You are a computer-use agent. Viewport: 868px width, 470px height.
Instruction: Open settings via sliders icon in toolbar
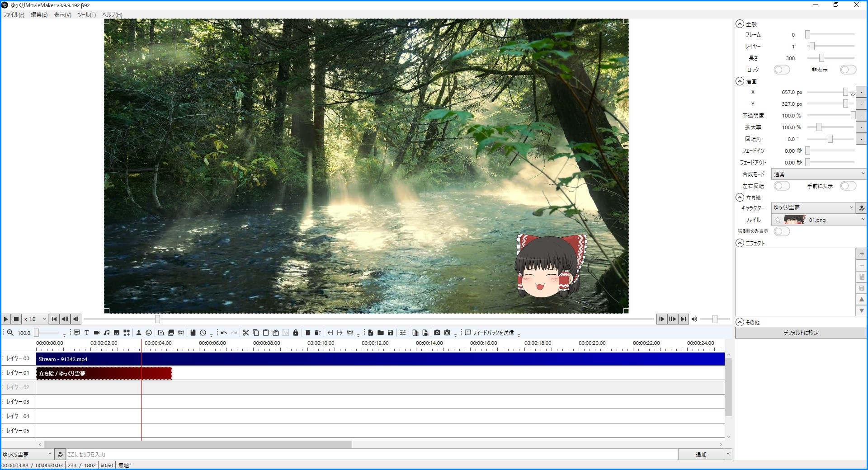403,333
